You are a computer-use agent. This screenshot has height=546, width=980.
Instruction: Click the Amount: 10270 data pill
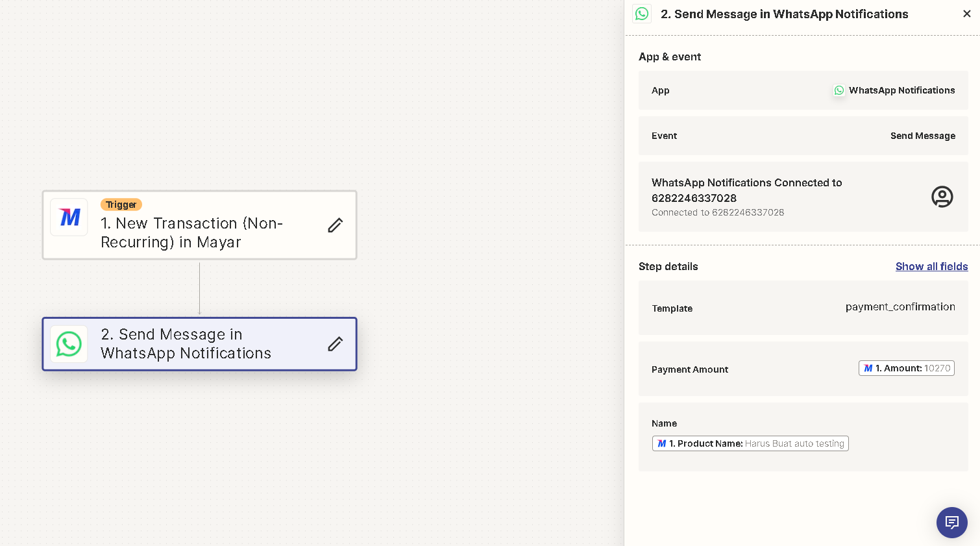click(907, 368)
